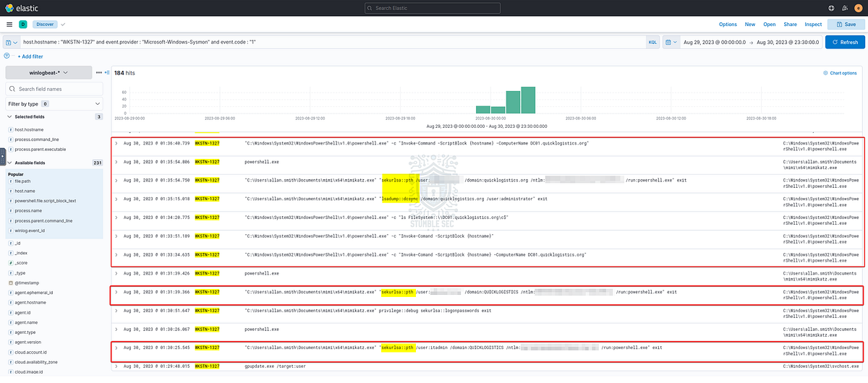Open the help icon in top bar
Viewport: 868px width, 383px height.
[x=831, y=7]
